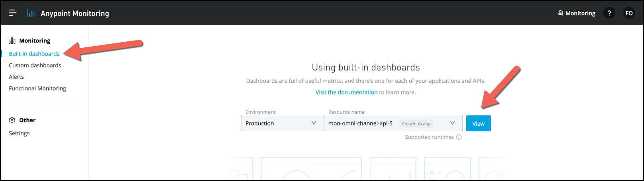Viewport: 644px width, 181px height.
Task: Open Functional Monitoring in sidebar
Action: tap(37, 88)
